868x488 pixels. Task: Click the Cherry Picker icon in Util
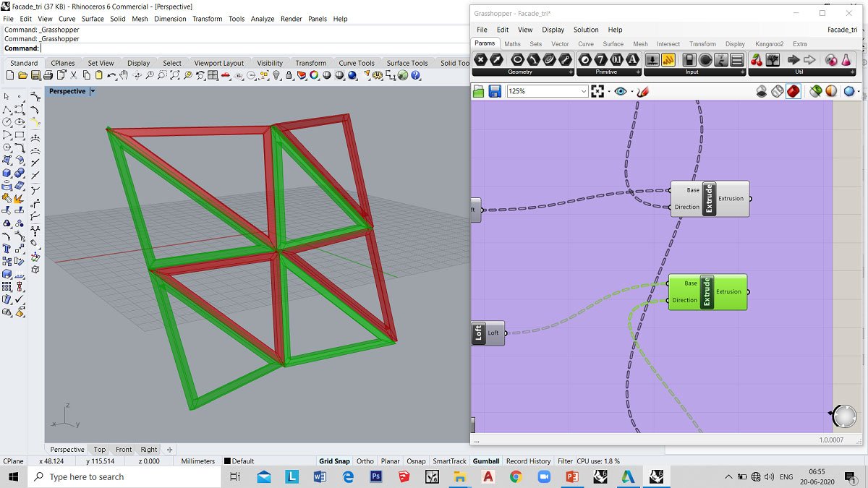[757, 60]
